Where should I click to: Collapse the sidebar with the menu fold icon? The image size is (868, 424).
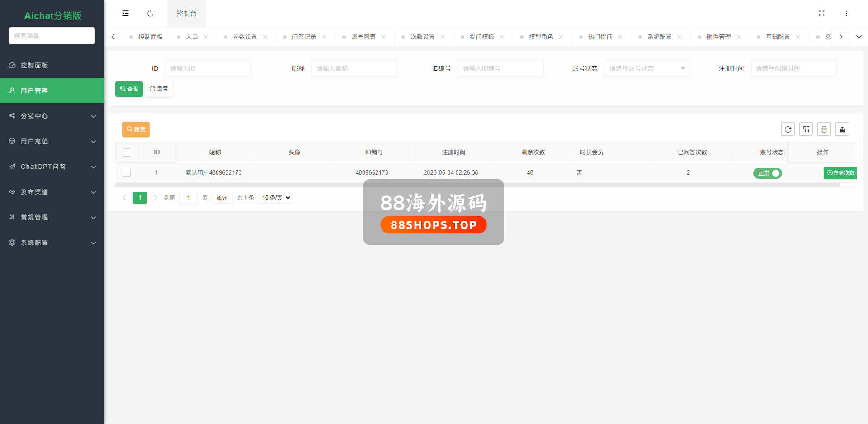pyautogui.click(x=125, y=14)
